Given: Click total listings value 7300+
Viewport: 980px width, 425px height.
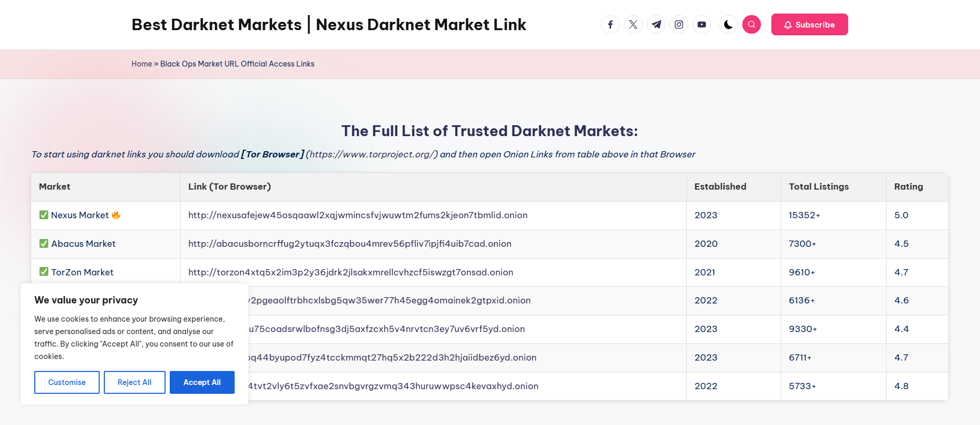Looking at the screenshot, I should (802, 244).
